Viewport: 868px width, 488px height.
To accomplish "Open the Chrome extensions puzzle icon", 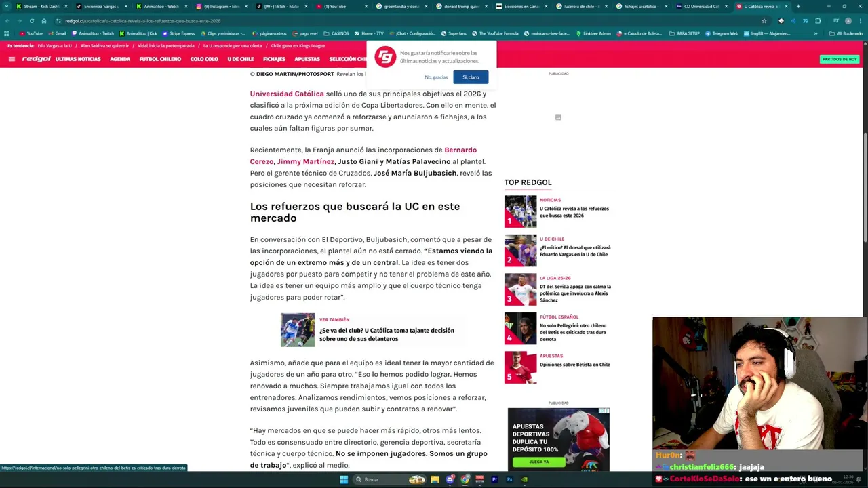I will click(818, 21).
